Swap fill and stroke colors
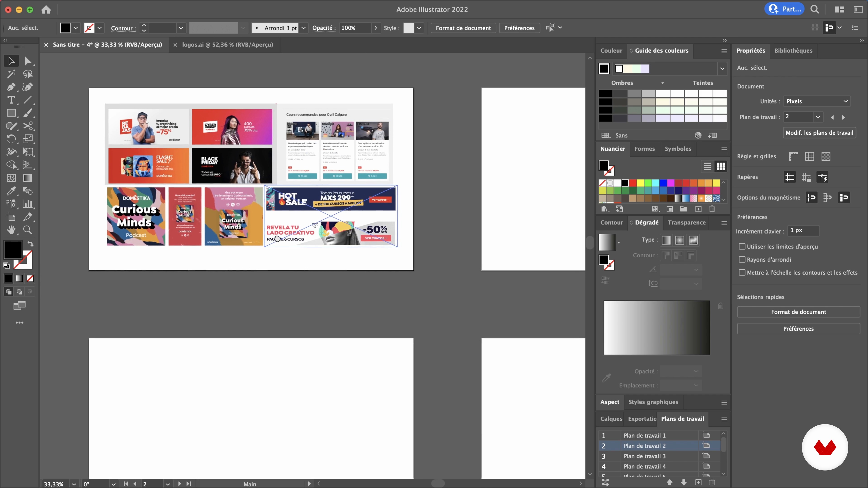Viewport: 868px width, 488px height. (x=31, y=244)
